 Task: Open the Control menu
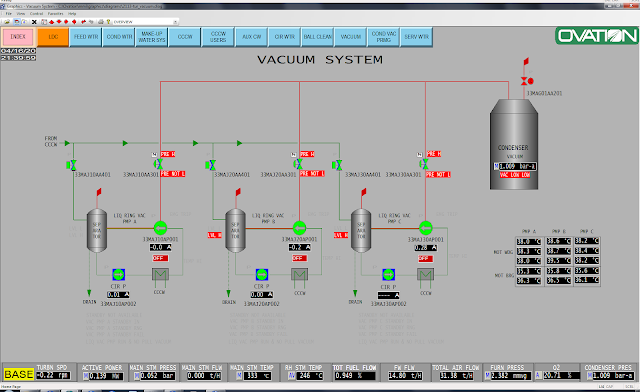[x=36, y=13]
